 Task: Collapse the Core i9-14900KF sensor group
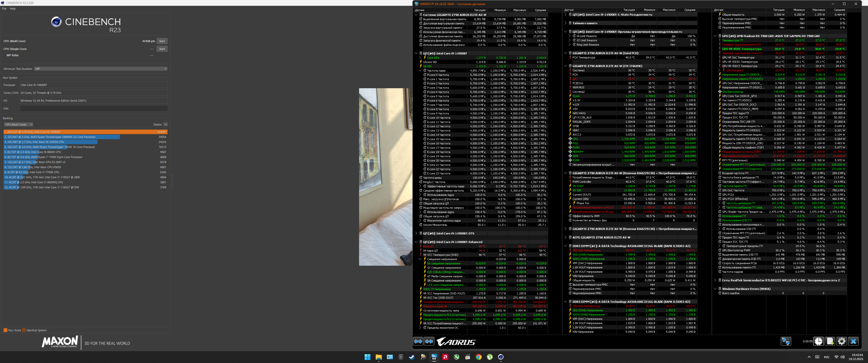[x=416, y=53]
